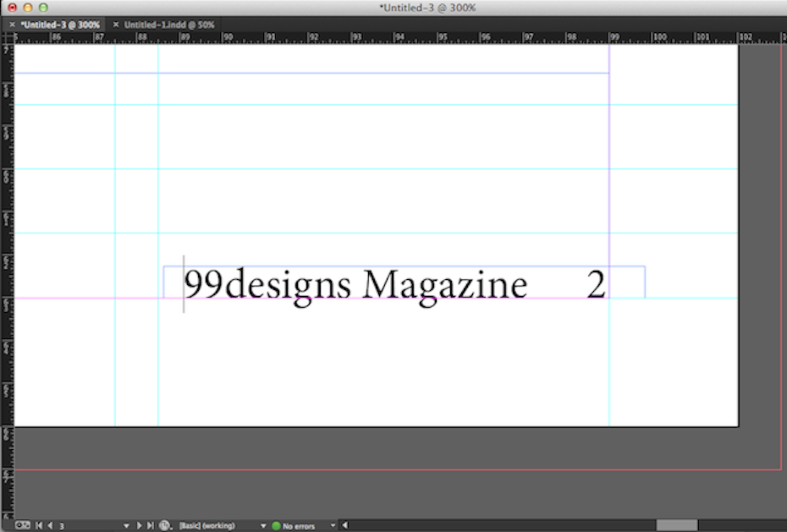This screenshot has height=532, width=787.
Task: Go to previous page using arrow
Action: [x=49, y=525]
